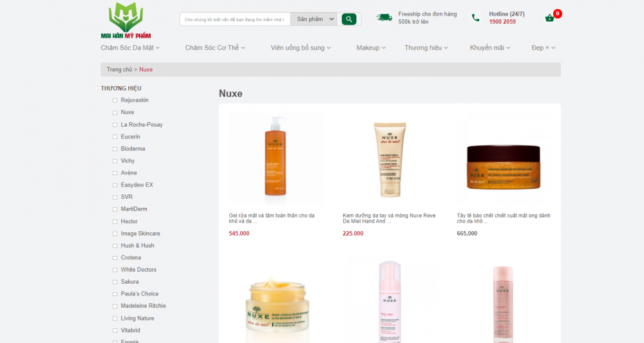Open Tẩy tế bào chết chiết xuất mật ong title

tap(504, 218)
